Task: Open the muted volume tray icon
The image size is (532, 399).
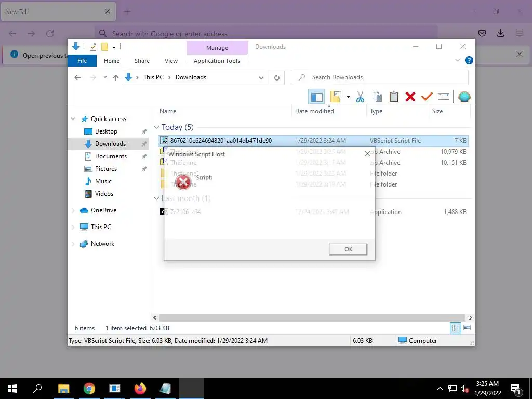Action: point(464,389)
